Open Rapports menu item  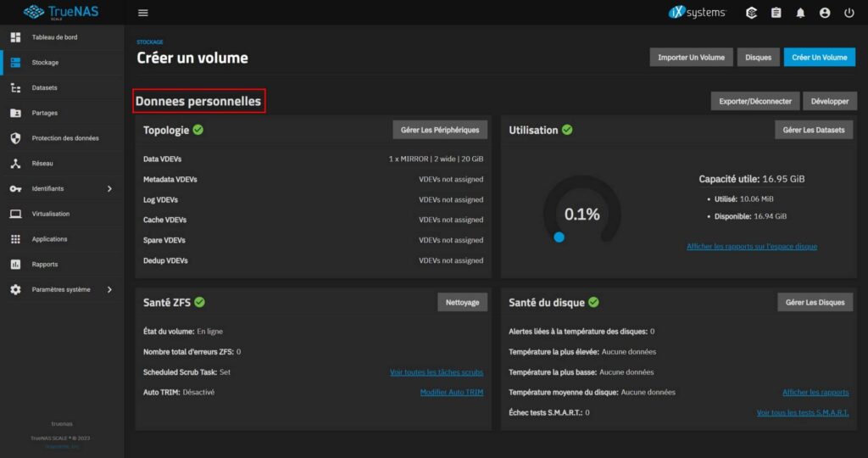click(x=62, y=264)
